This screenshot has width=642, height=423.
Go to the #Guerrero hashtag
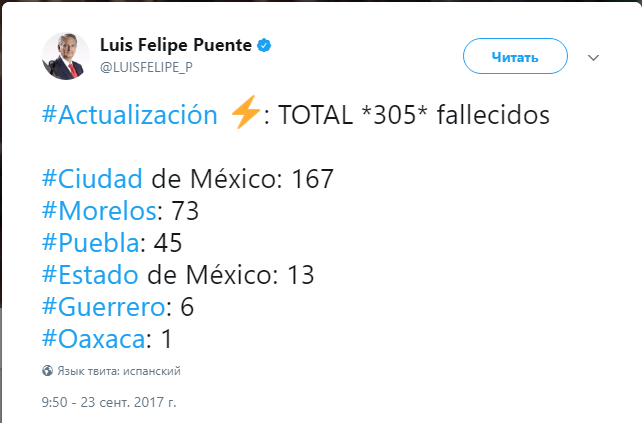tap(104, 307)
